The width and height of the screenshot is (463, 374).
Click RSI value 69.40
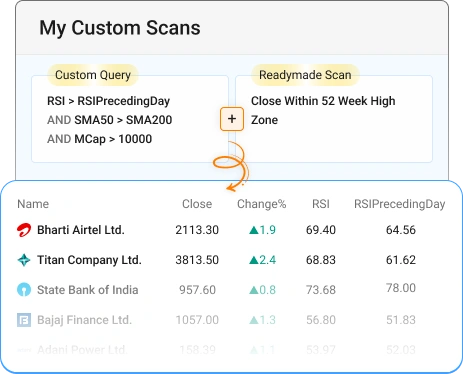click(321, 230)
